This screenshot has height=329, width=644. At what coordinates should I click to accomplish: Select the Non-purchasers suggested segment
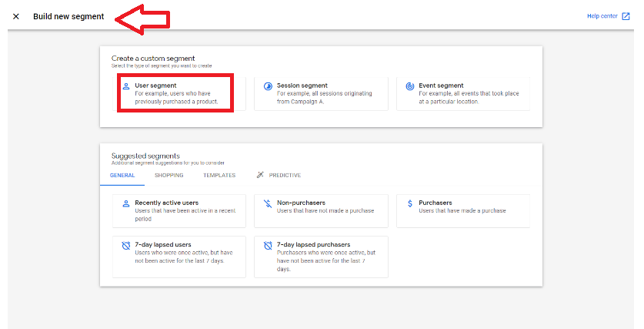tap(321, 211)
